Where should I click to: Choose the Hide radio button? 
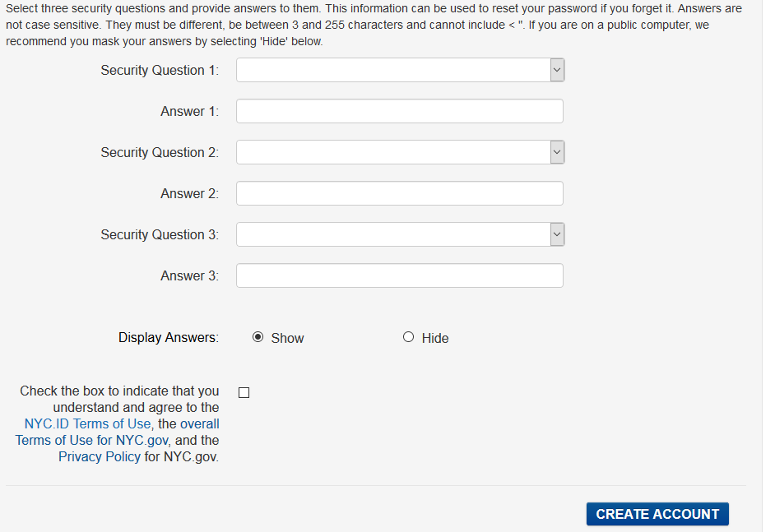[x=408, y=337]
